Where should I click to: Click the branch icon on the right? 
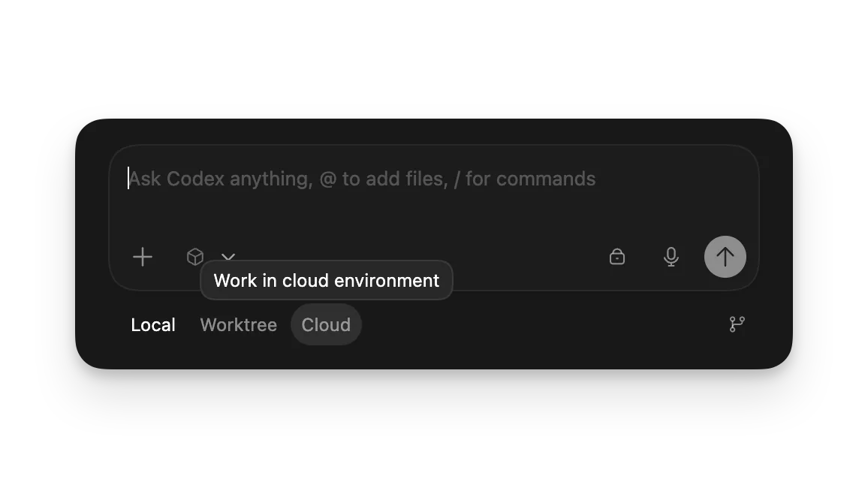click(737, 324)
